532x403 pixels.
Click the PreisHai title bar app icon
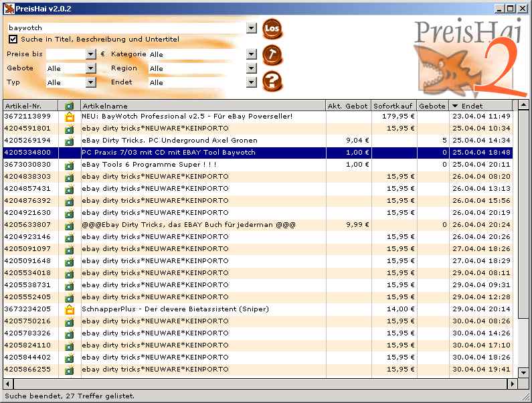click(x=9, y=9)
